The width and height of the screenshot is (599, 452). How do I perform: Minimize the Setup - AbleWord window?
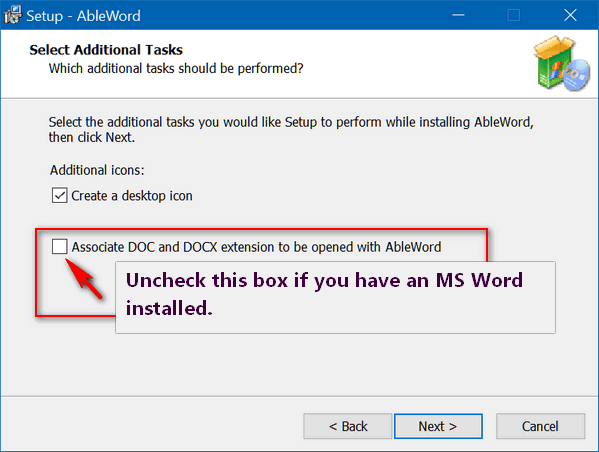coord(458,15)
